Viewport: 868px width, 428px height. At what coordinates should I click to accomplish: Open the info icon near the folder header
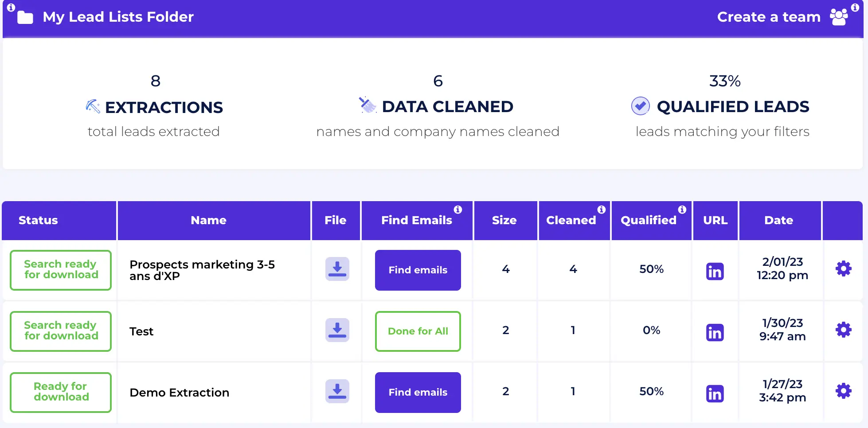(x=11, y=8)
